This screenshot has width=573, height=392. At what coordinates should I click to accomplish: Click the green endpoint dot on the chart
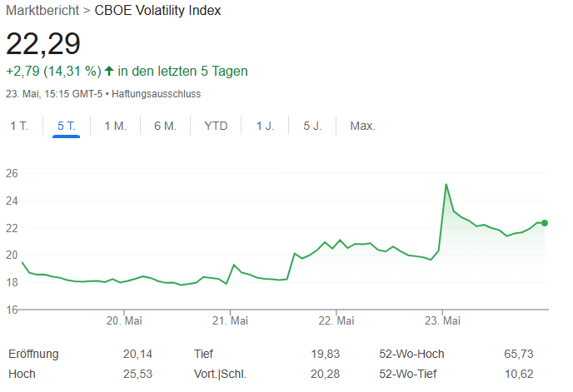[545, 223]
